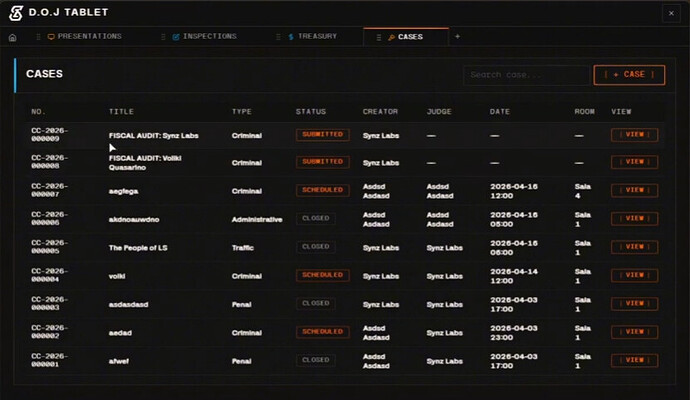Click the CLOSED status of case 000006
This screenshot has height=400, width=690.
click(316, 218)
